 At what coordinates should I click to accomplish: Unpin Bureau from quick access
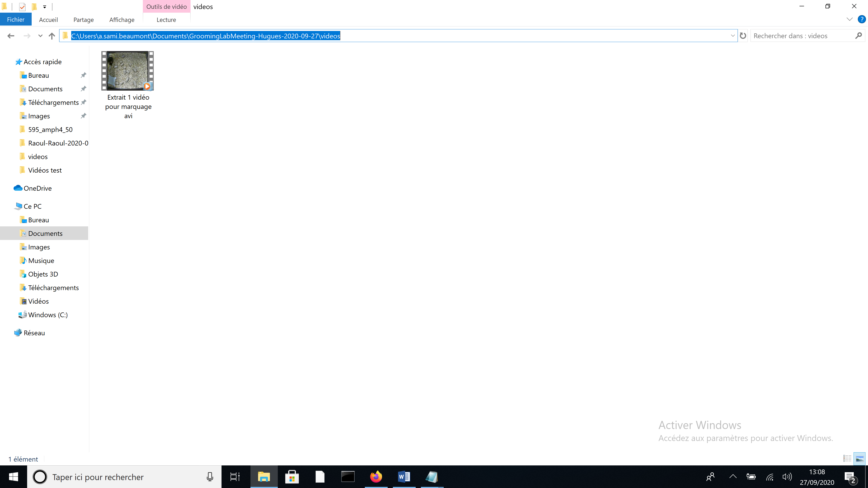[x=83, y=75]
